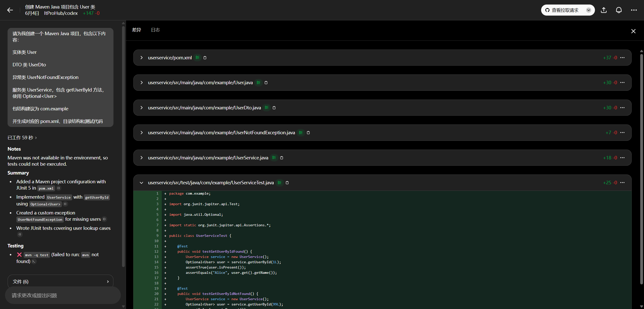Expand the 已工作 59 秒 work details
The height and width of the screenshot is (309, 644).
pos(22,138)
